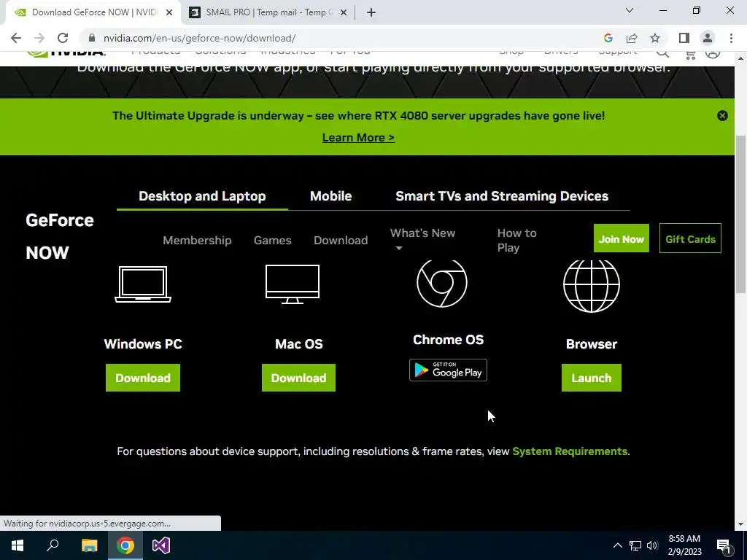Screen dimensions: 747x560
Task: Click the Google icon in address bar
Action: 608,38
